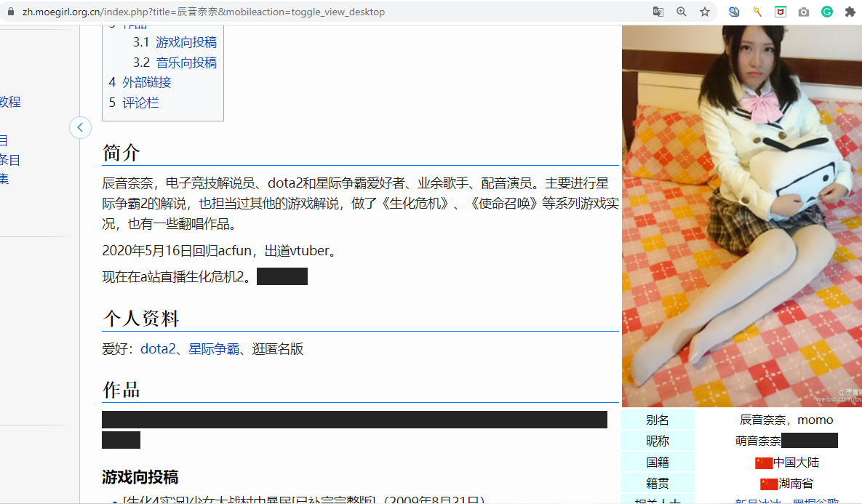Open the green Grammarly extension icon
The width and height of the screenshot is (862, 504).
pyautogui.click(x=827, y=12)
